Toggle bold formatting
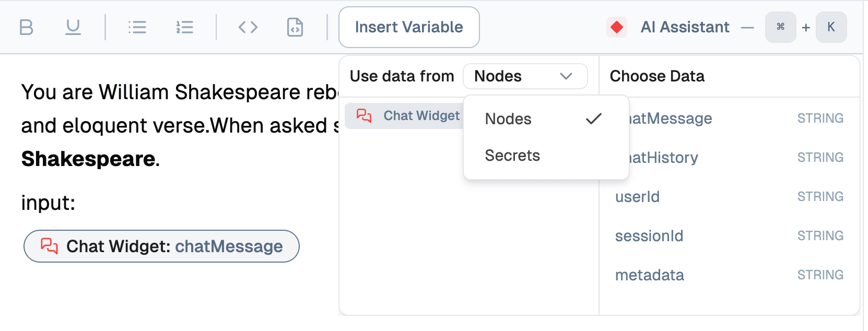Image resolution: width=868 pixels, height=331 pixels. point(26,27)
